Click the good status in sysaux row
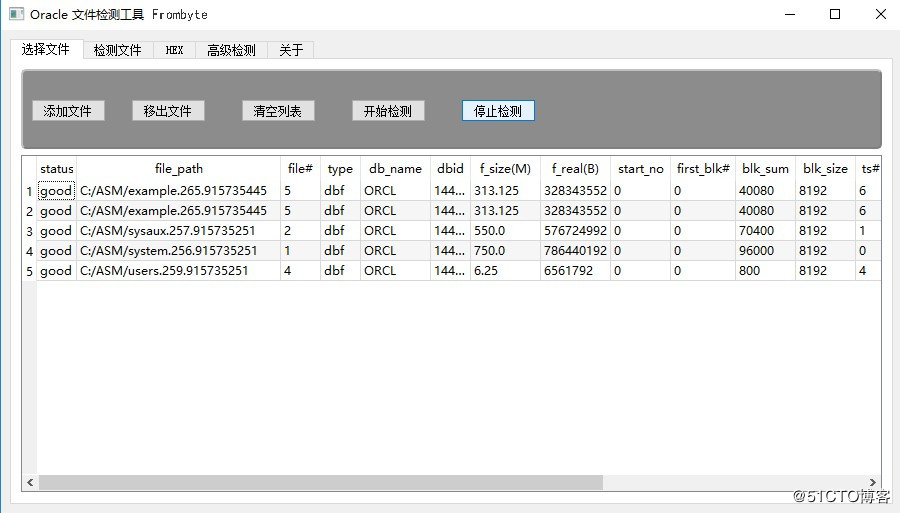This screenshot has width=900, height=513. pyautogui.click(x=56, y=231)
